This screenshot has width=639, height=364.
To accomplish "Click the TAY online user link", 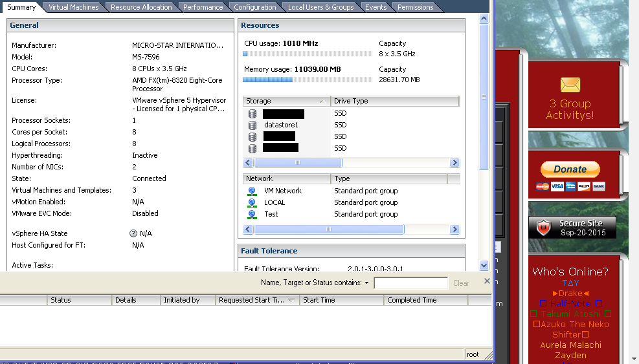I will pyautogui.click(x=570, y=283).
